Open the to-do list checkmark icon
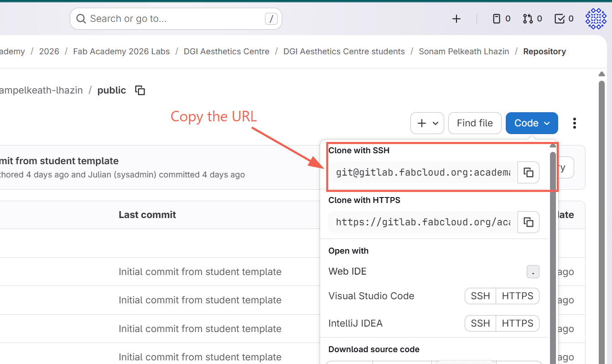This screenshot has height=364, width=612. click(x=563, y=19)
